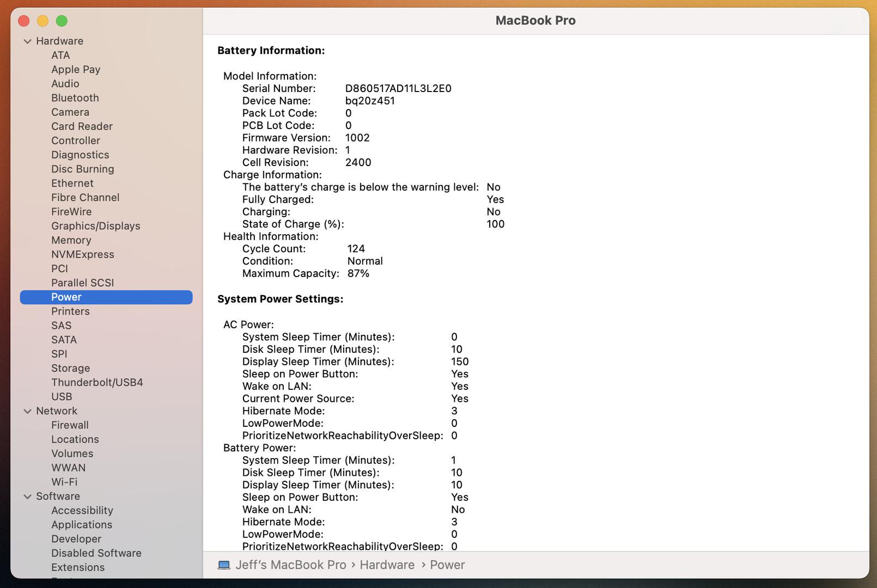The width and height of the screenshot is (877, 588).
Task: Click device name value bq20z451
Action: 370,101
